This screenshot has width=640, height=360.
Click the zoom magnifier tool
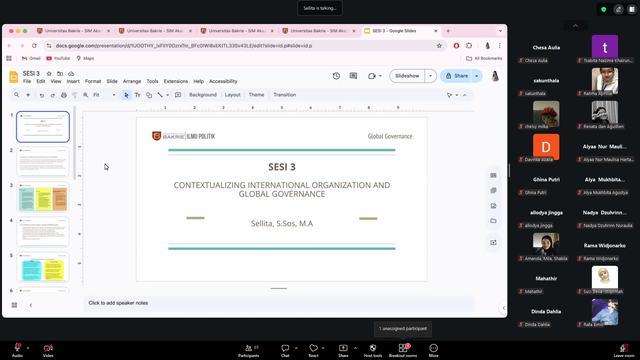86,95
